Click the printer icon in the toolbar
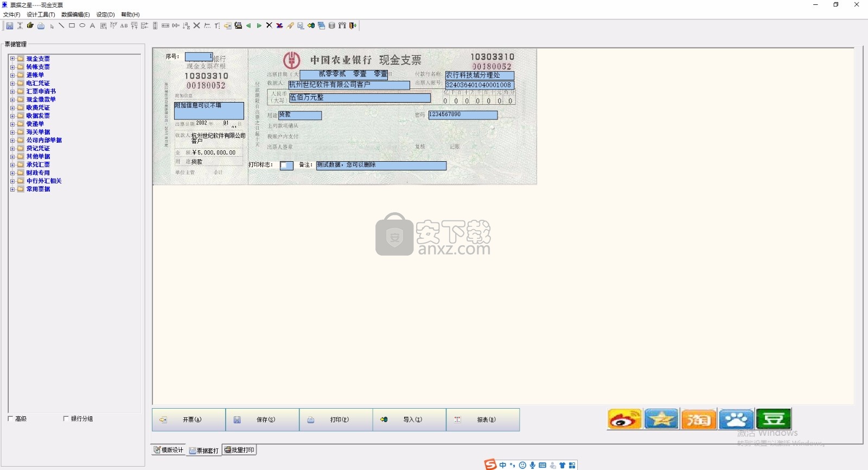 (41, 26)
